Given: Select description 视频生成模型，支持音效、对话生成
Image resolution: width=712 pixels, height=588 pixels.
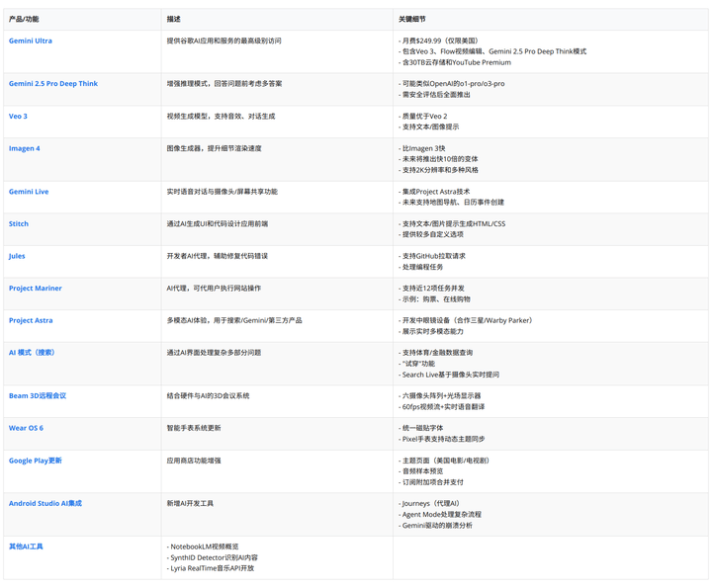Looking at the screenshot, I should [221, 117].
